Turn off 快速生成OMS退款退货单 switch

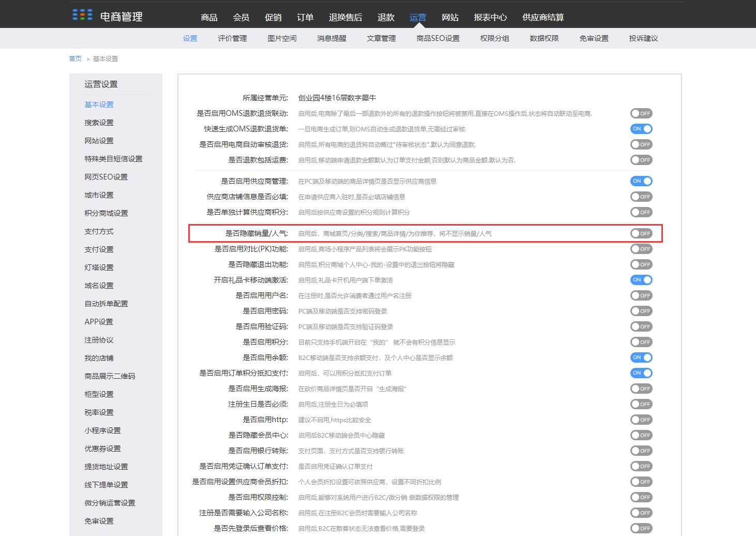click(641, 129)
